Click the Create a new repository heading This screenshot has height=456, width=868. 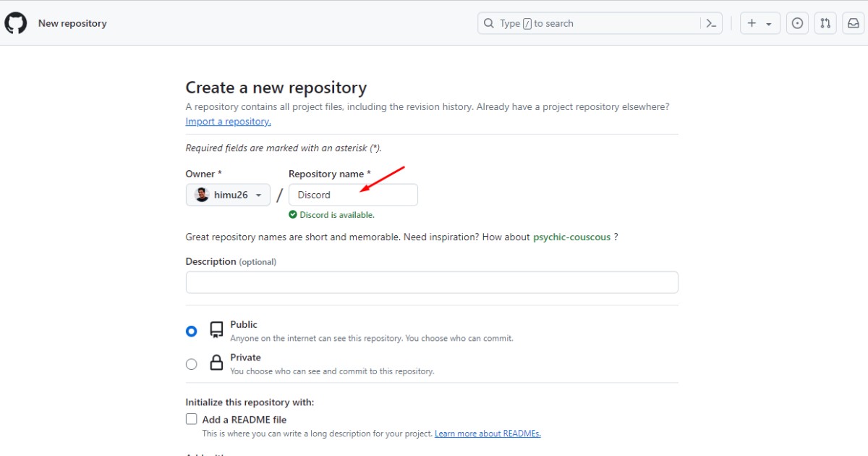276,88
